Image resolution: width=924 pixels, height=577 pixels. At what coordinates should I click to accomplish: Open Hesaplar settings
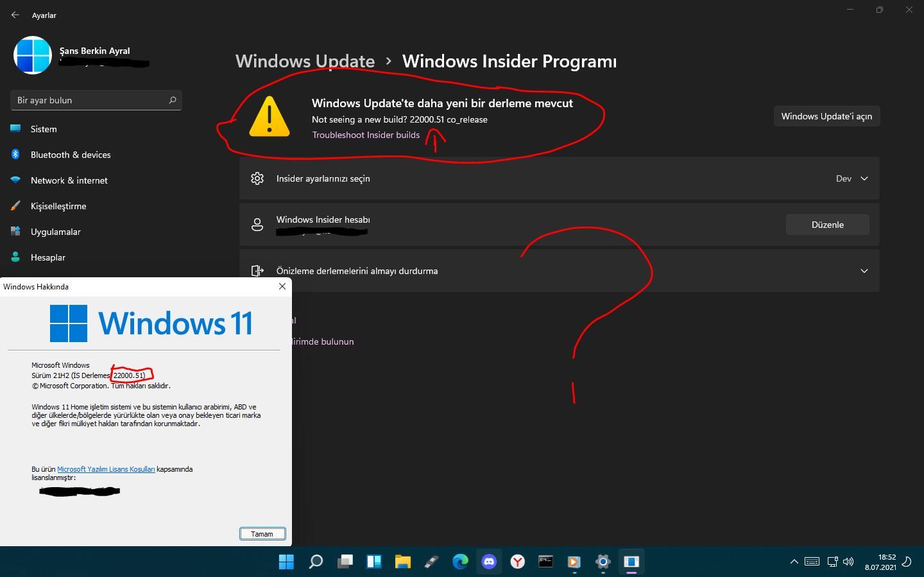tap(48, 257)
